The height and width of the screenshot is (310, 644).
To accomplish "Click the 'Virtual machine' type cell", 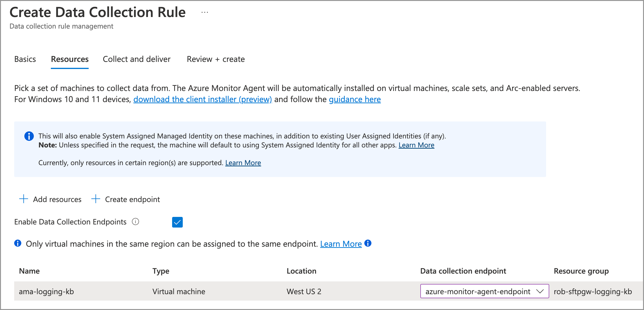I will (179, 292).
